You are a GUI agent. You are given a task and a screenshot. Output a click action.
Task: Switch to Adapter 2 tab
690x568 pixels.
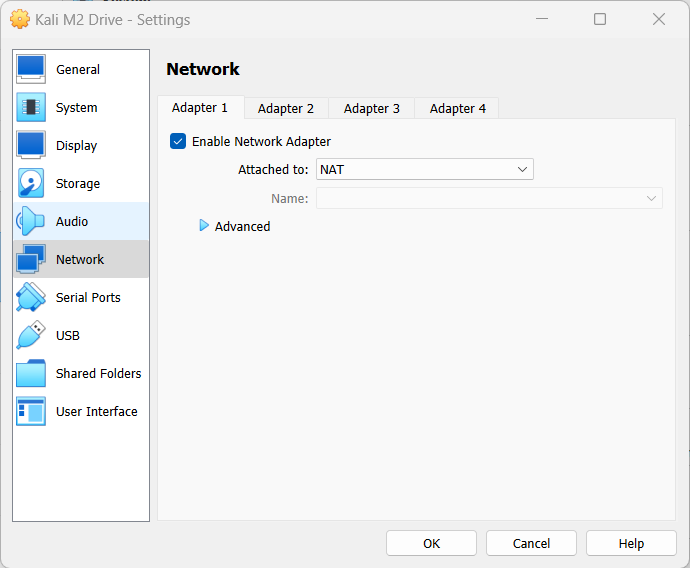click(x=286, y=109)
